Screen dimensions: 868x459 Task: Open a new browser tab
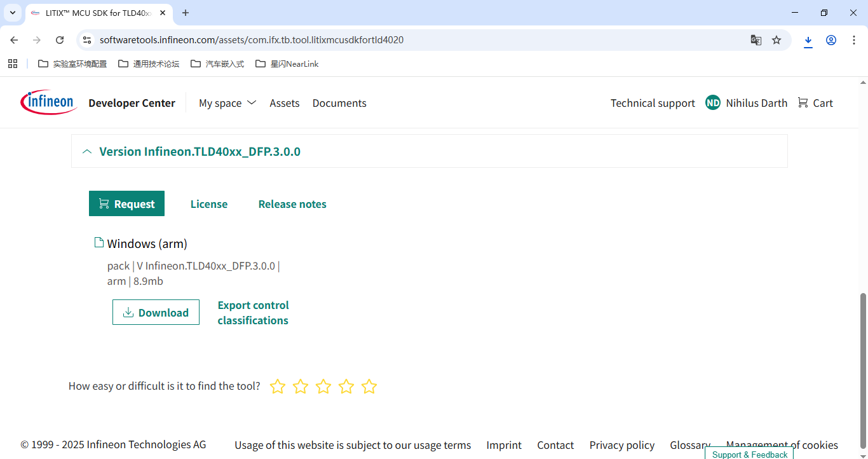[x=186, y=13]
